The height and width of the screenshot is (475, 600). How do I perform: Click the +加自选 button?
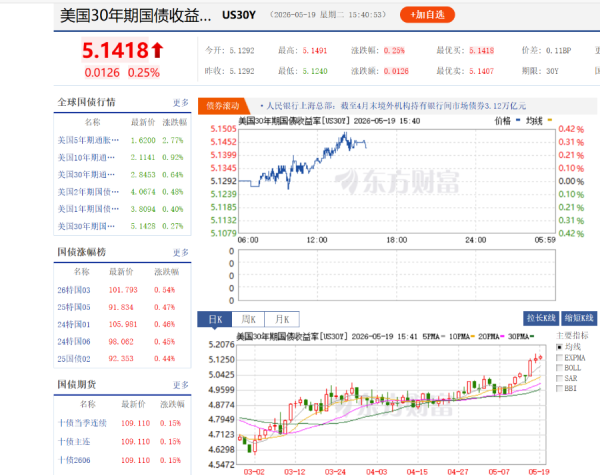pos(427,15)
